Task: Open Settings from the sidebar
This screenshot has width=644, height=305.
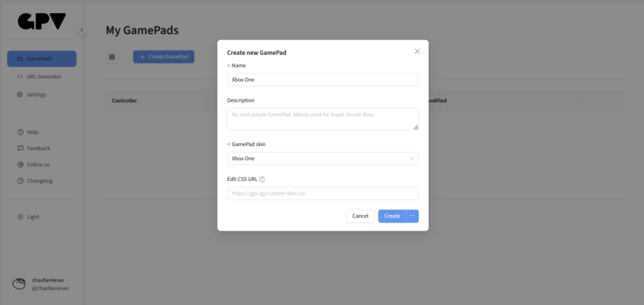Action: point(36,94)
